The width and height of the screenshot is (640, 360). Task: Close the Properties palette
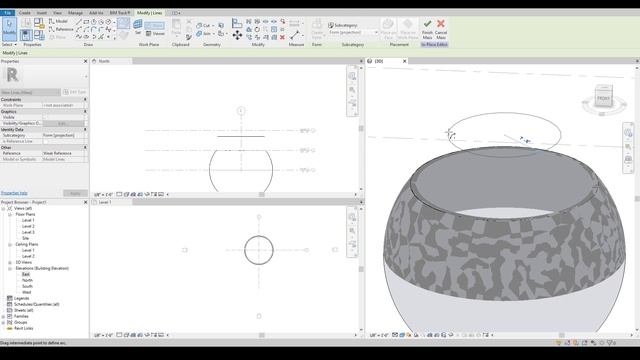coord(85,61)
